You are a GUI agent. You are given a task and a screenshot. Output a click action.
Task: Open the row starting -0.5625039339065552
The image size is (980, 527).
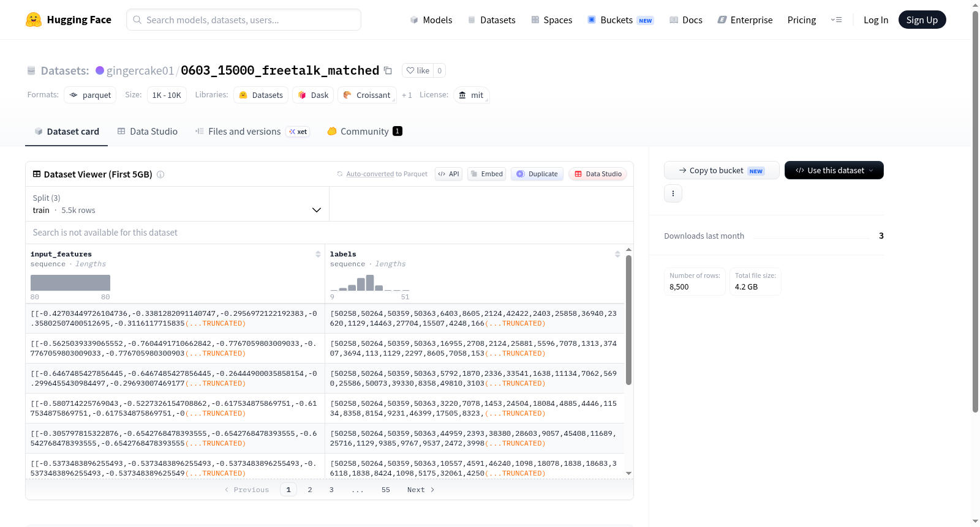coord(175,348)
